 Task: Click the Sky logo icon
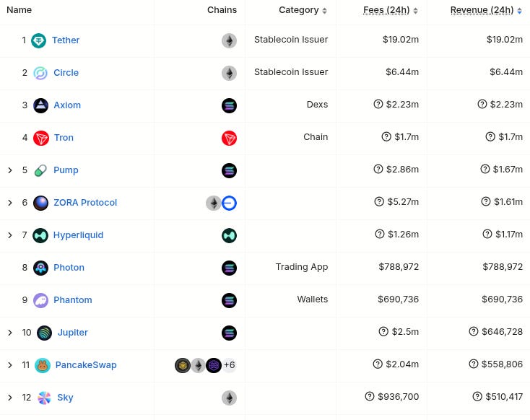click(44, 398)
